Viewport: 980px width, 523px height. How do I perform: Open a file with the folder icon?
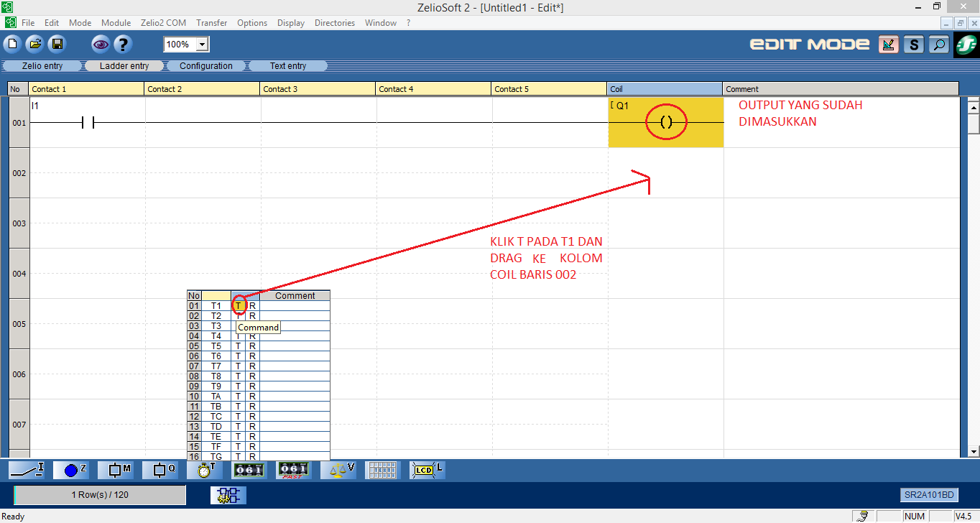[34, 45]
